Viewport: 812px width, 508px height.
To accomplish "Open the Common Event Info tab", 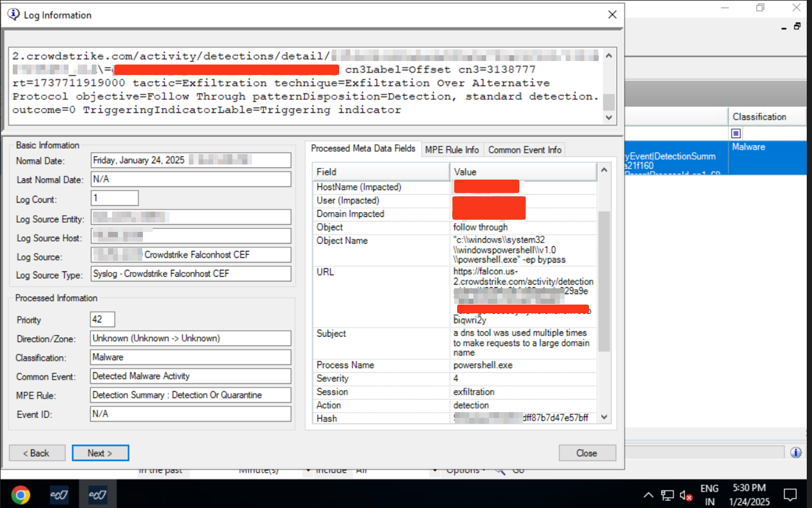I will 524,150.
